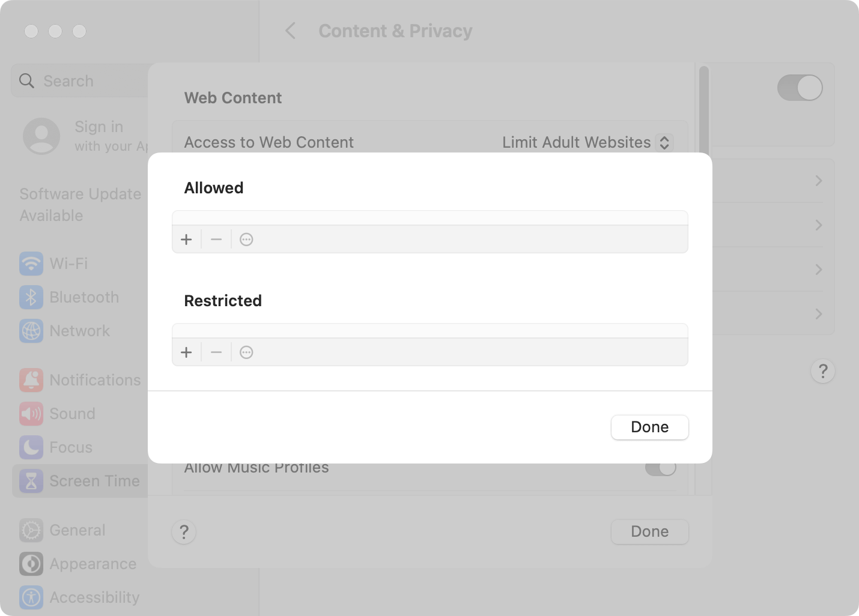Click the Bluetooth icon
Screen dimensions: 859x616
31,297
